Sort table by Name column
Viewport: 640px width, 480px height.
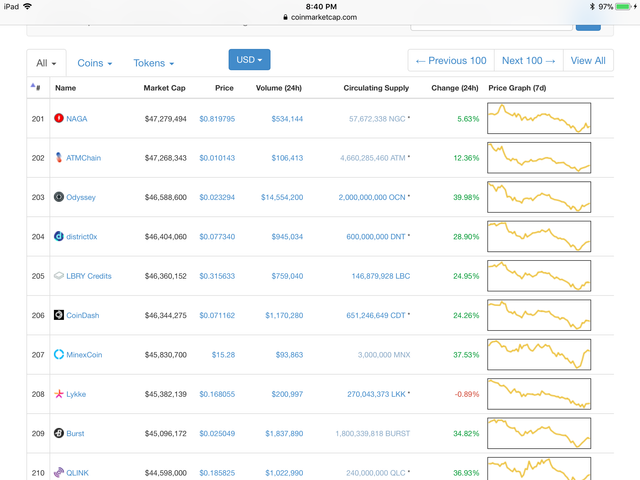[66, 88]
